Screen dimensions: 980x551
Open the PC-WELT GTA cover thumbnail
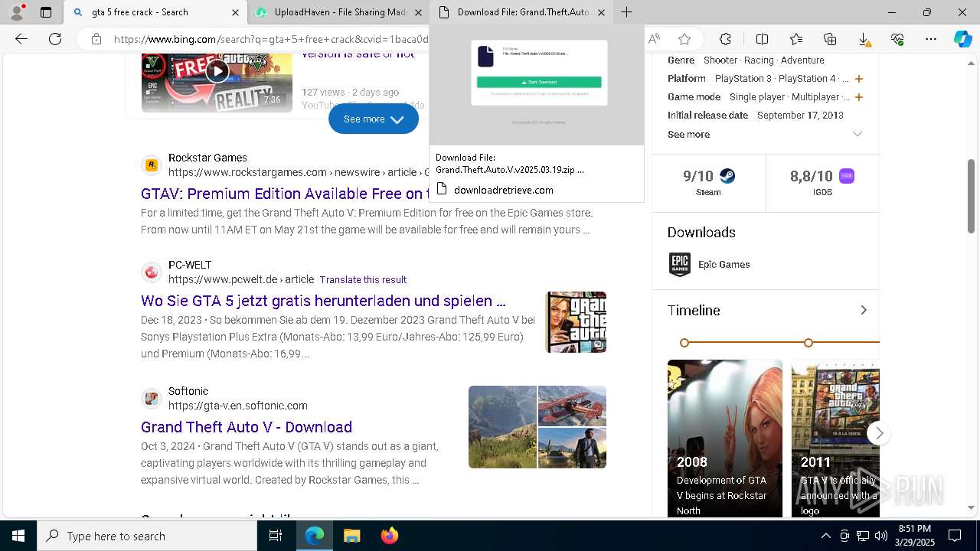click(576, 322)
